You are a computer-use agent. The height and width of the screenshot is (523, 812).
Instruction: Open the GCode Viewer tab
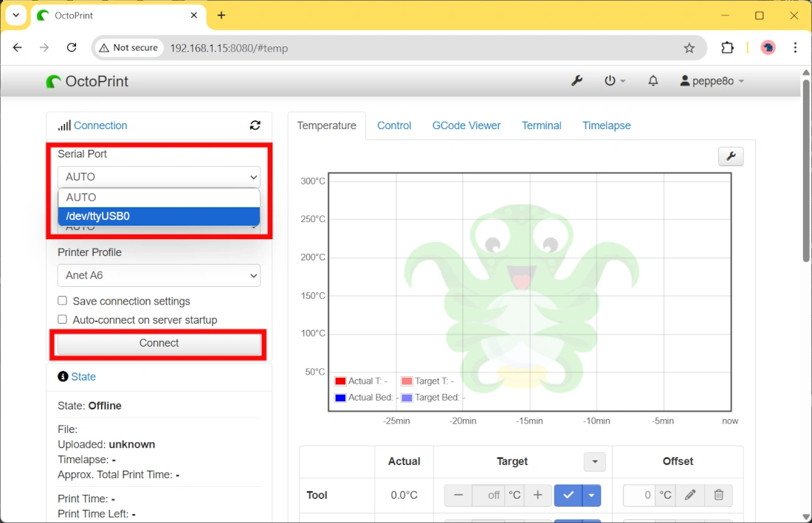tap(467, 125)
